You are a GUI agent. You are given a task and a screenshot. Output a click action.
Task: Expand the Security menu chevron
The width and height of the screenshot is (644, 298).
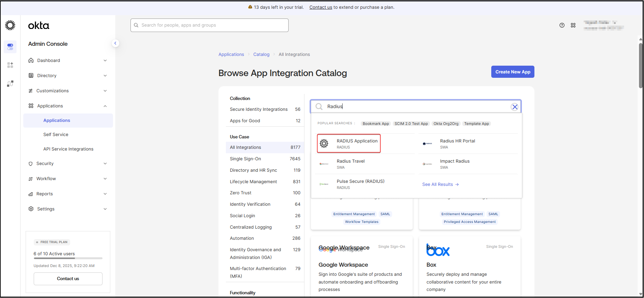pyautogui.click(x=105, y=164)
